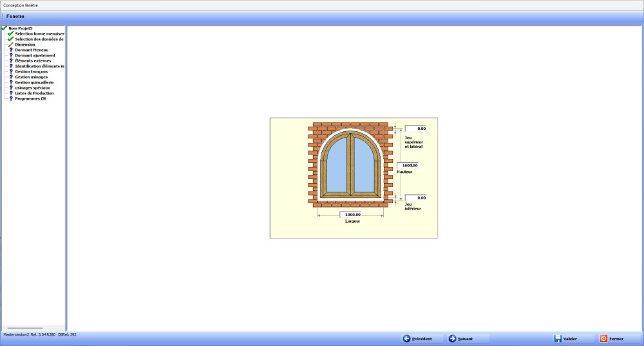Screen dimensions: 644x346
Task: Select usinages spéciaux in the tree
Action: (x=32, y=87)
